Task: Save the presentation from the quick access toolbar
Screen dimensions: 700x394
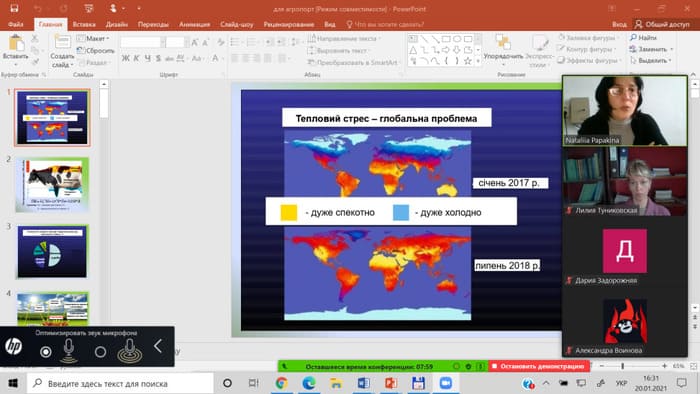Action: pos(14,8)
